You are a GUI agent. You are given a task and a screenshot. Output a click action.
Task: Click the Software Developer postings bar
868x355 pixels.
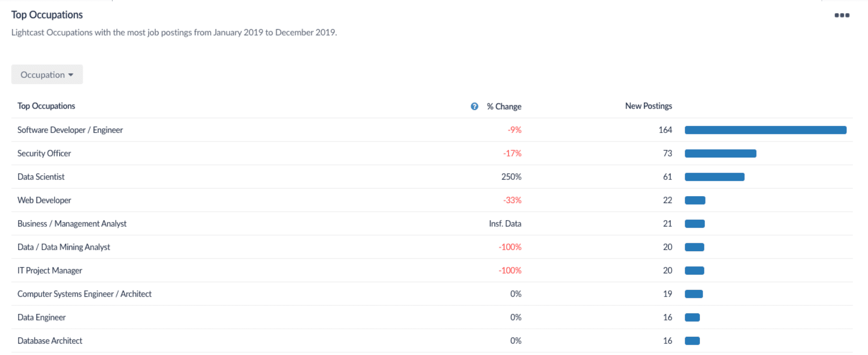click(x=765, y=130)
